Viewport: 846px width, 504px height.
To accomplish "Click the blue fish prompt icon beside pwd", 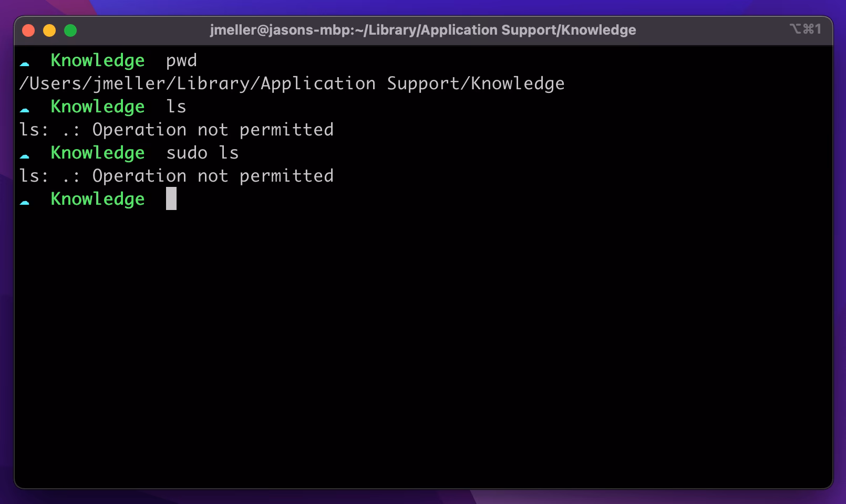I will pyautogui.click(x=25, y=63).
